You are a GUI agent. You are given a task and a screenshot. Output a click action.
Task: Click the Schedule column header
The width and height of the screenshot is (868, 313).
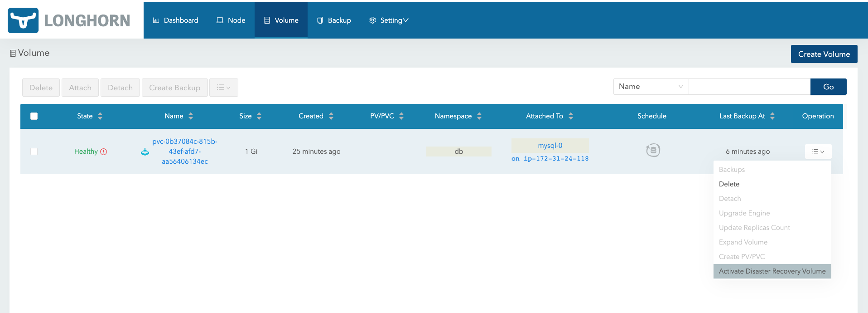pos(652,116)
